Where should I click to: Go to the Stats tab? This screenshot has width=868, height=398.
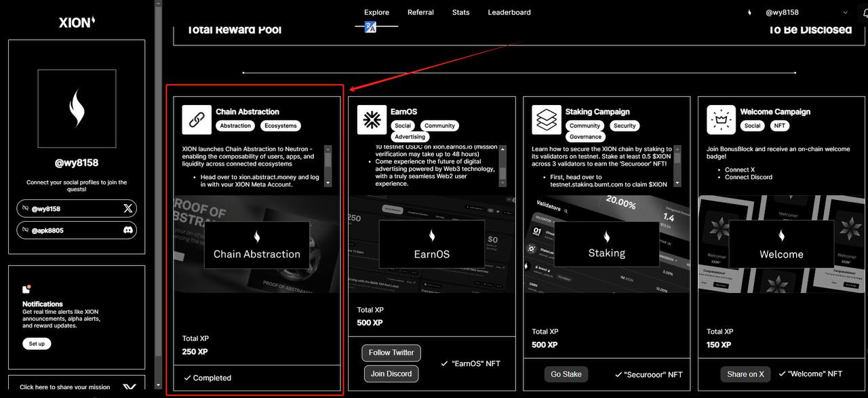tap(460, 12)
